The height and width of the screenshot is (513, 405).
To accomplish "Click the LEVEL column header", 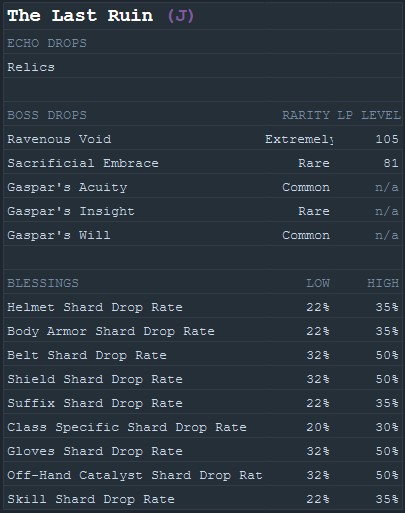I will (381, 115).
